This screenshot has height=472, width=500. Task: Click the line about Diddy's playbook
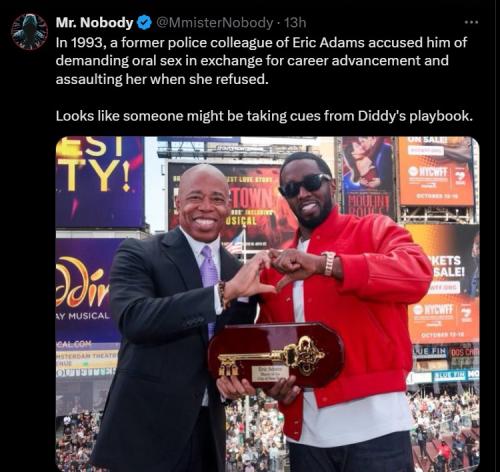264,116
